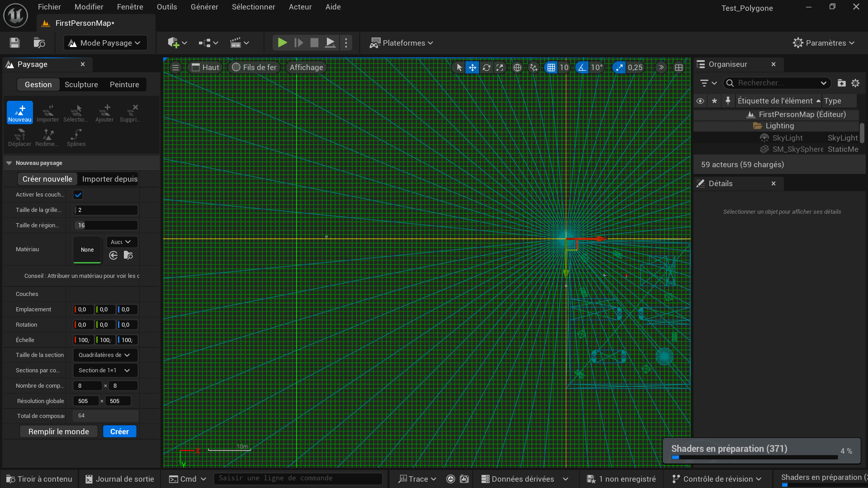
Task: Activate the scale gizmo tool
Action: (500, 67)
